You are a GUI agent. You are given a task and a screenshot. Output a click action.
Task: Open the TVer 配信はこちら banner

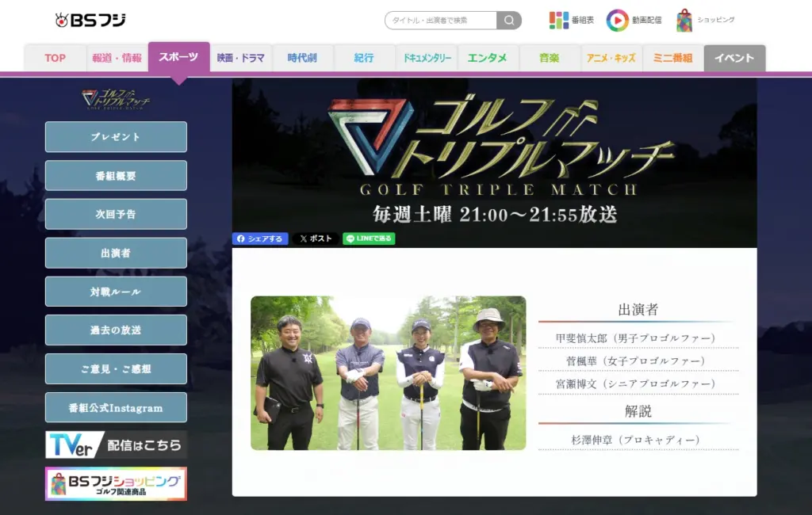pos(116,444)
